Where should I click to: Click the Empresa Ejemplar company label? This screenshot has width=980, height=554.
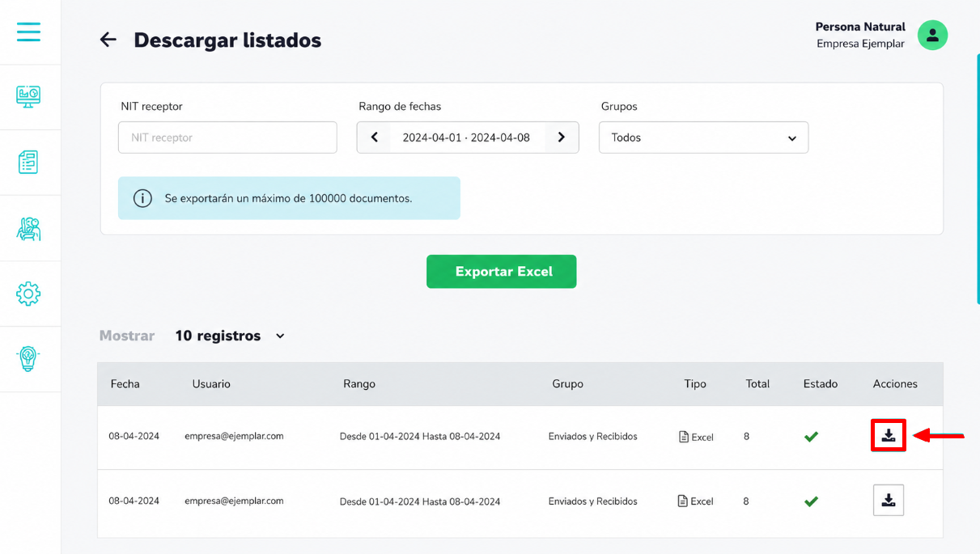860,44
